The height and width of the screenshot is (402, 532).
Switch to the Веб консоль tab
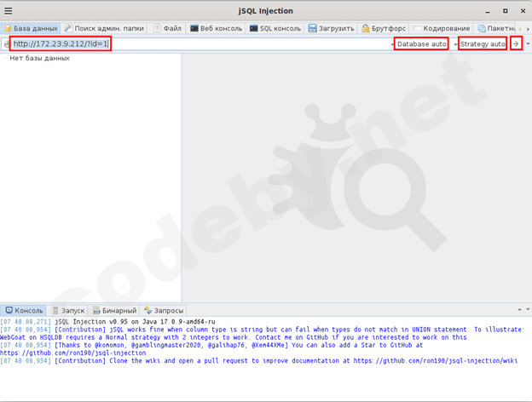[217, 28]
